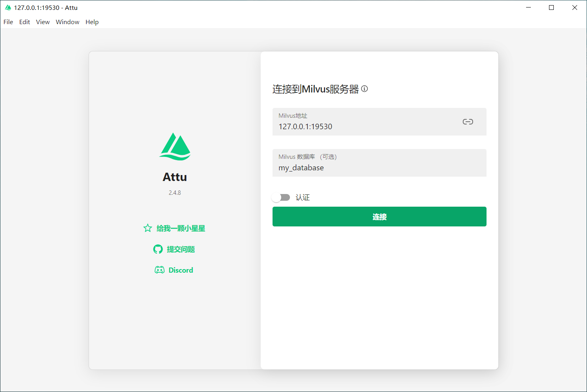Open the Window menu

tap(68, 22)
